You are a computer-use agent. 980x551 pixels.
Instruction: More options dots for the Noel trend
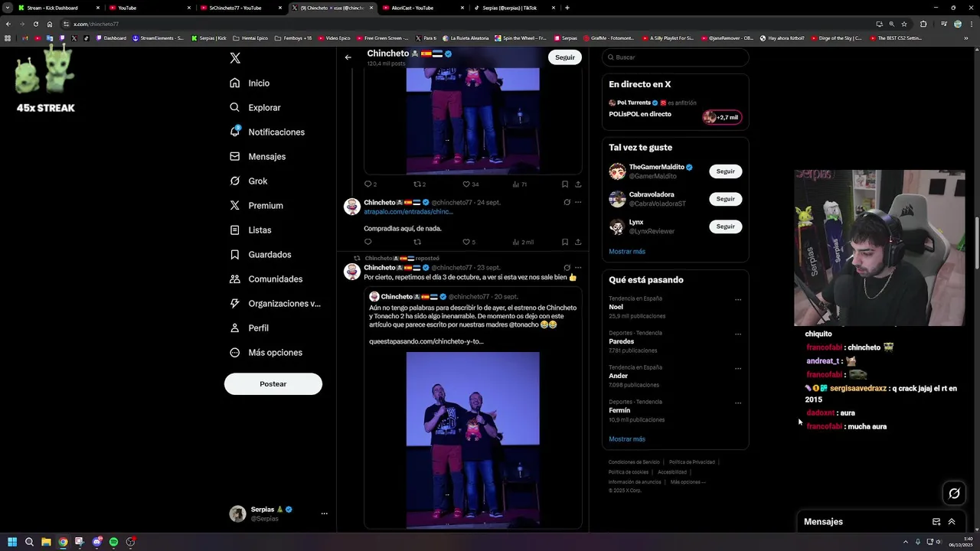738,299
